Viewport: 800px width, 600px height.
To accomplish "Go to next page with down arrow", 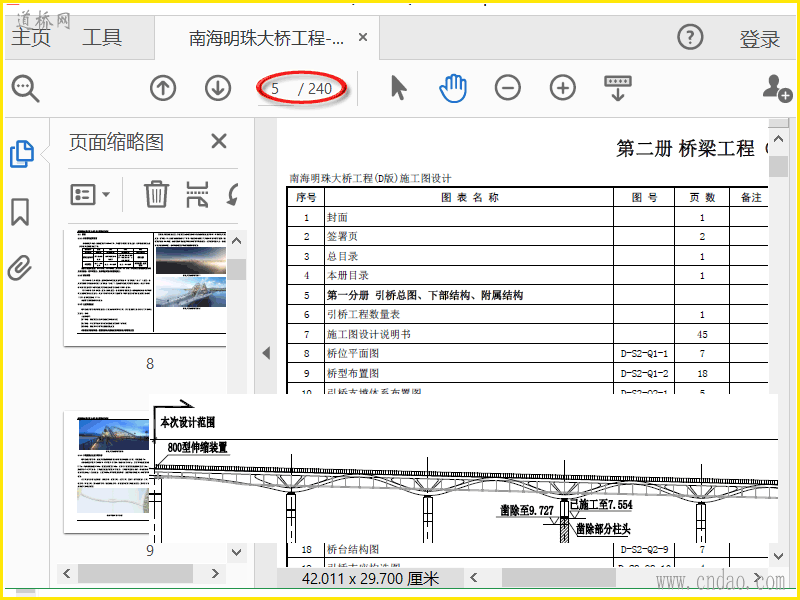I will click(x=218, y=88).
